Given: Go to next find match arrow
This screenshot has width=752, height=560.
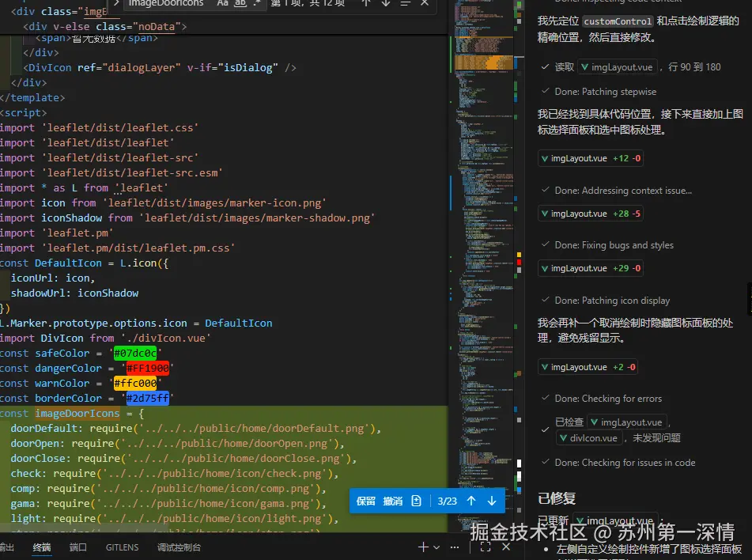Looking at the screenshot, I should [x=386, y=3].
